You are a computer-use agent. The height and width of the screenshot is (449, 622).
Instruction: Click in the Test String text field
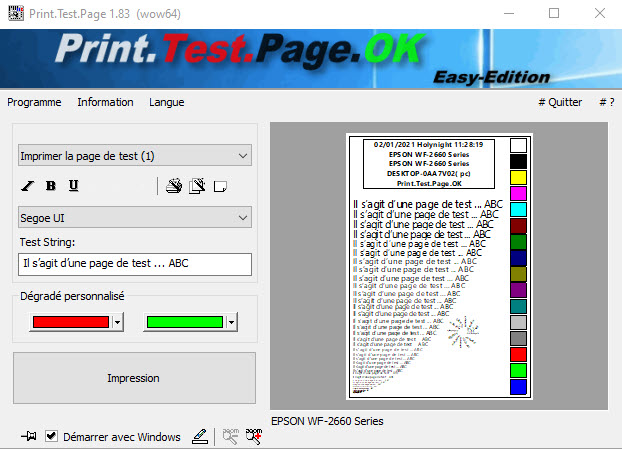135,264
